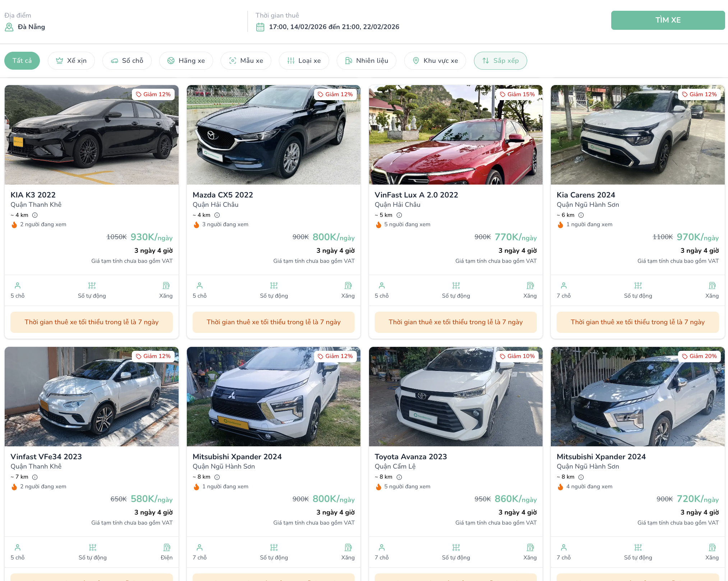View the white Toyota Avanza photo
728x581 pixels.
click(x=456, y=396)
